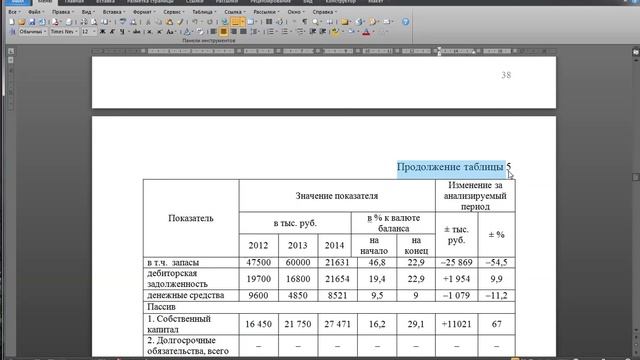Open the Окно menu
The width and height of the screenshot is (640, 360).
295,12
